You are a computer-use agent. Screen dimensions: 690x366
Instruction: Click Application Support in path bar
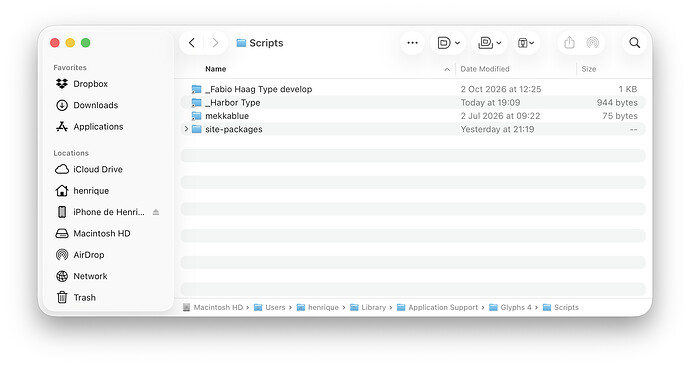tap(437, 307)
